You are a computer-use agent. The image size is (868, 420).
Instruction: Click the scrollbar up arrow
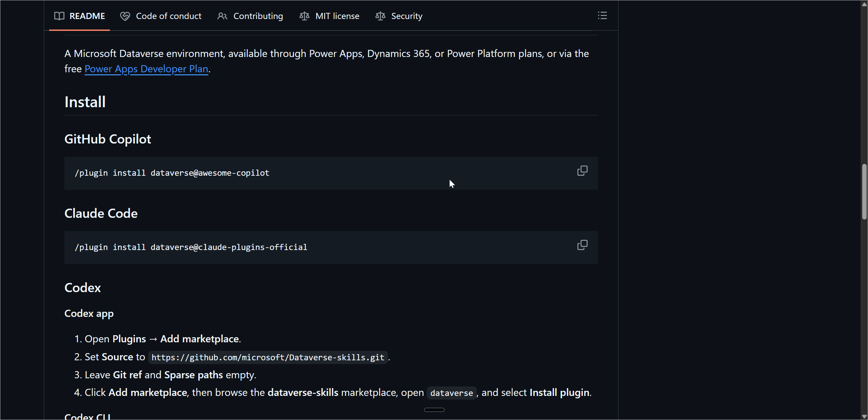point(864,4)
